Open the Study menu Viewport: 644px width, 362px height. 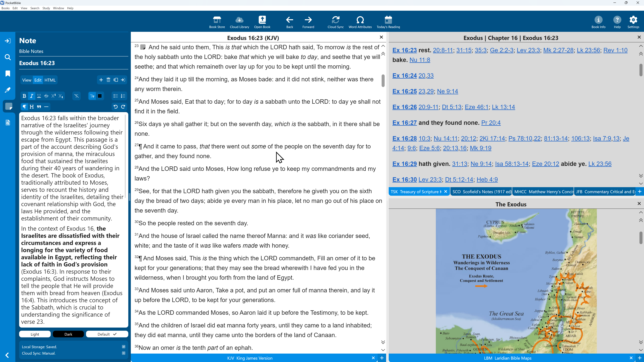coord(46,8)
